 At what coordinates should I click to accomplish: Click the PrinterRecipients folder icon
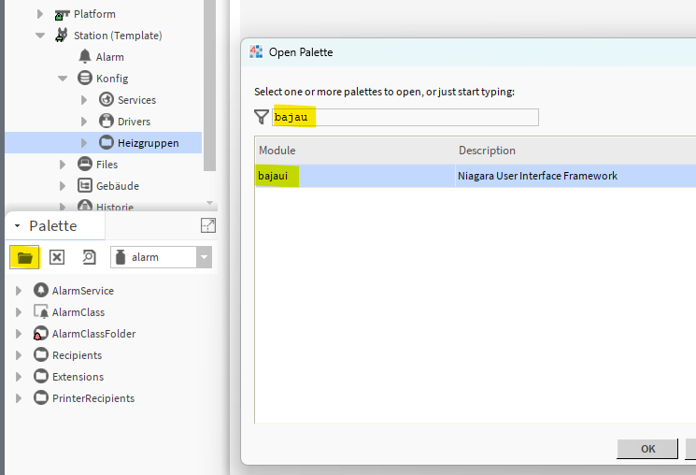tap(41, 397)
